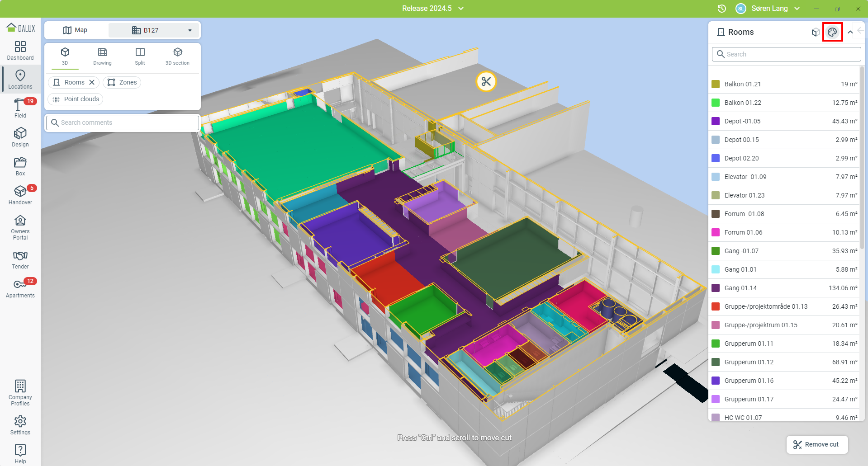This screenshot has height=466, width=868.
Task: Collapse the Rooms panel with chevron
Action: click(x=850, y=32)
